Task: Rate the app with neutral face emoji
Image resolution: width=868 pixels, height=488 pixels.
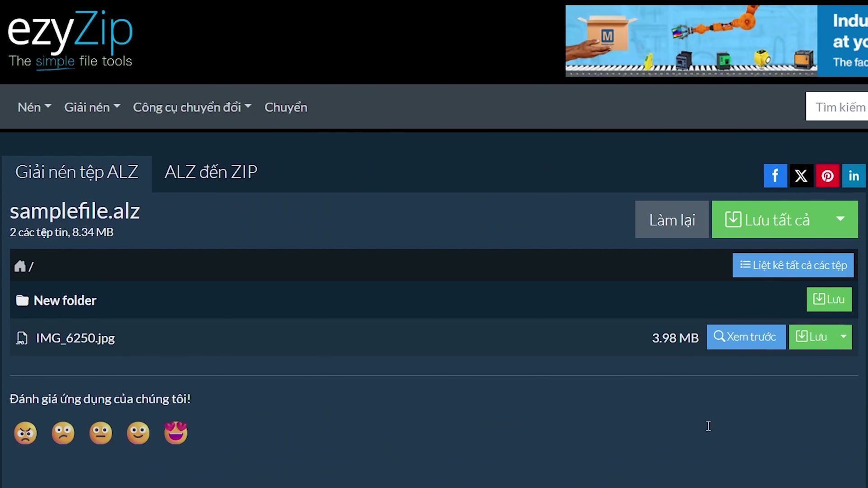Action: [100, 433]
